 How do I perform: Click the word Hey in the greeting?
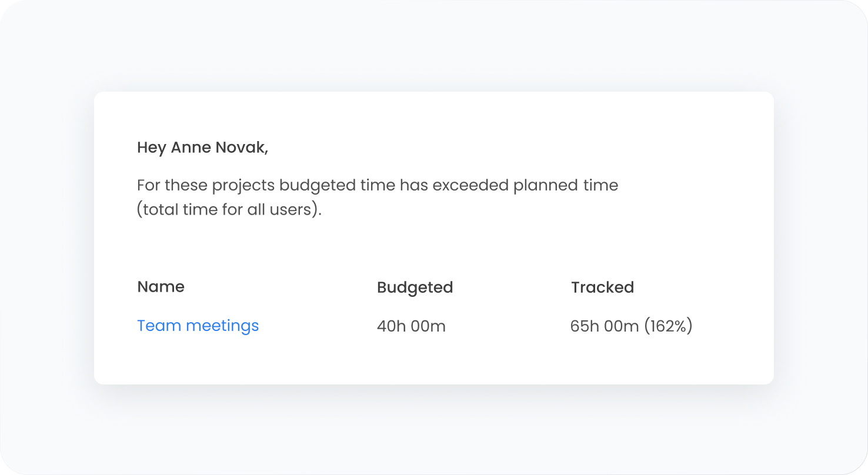click(x=152, y=148)
